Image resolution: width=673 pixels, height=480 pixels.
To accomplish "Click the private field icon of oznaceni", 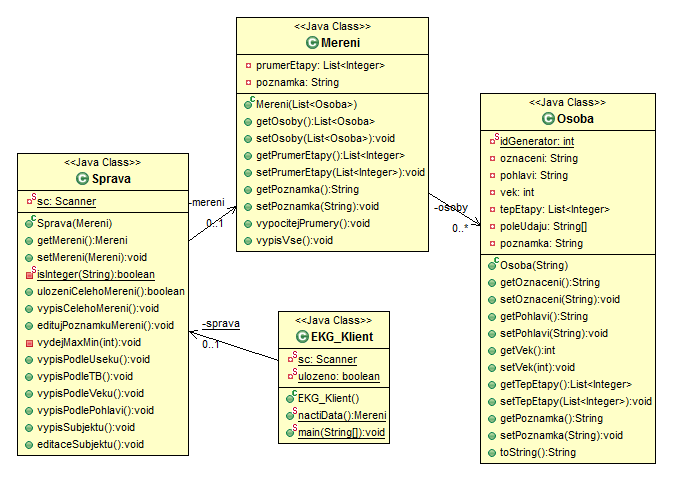I will click(x=492, y=158).
